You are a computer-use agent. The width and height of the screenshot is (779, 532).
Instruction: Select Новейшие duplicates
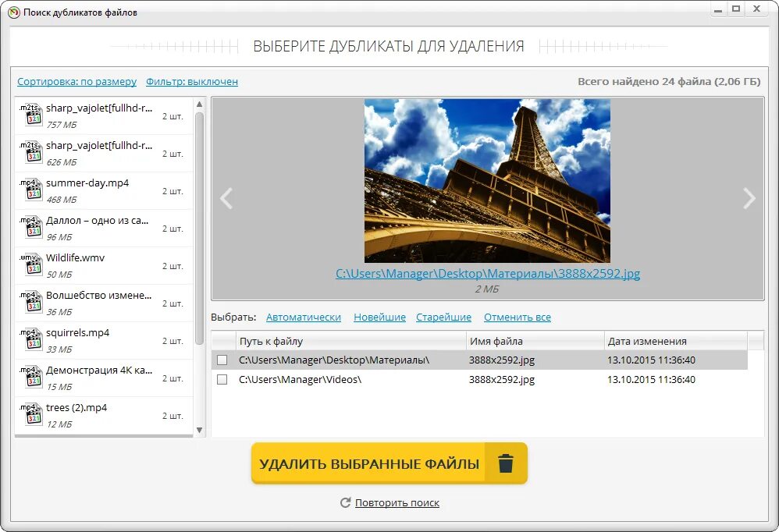pos(379,317)
